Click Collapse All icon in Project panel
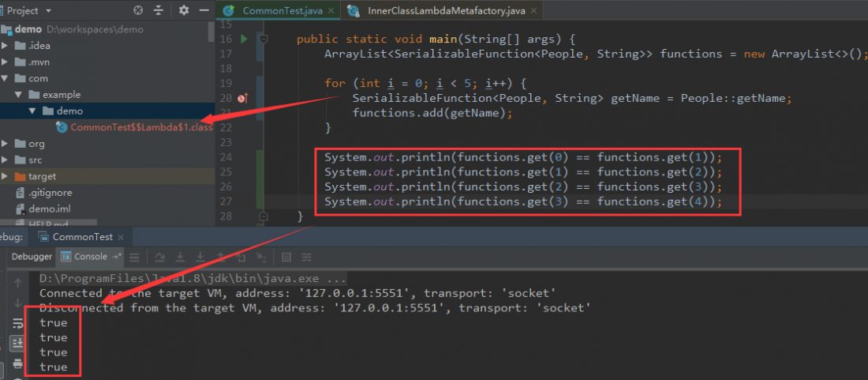This screenshot has height=380, width=868. [159, 11]
